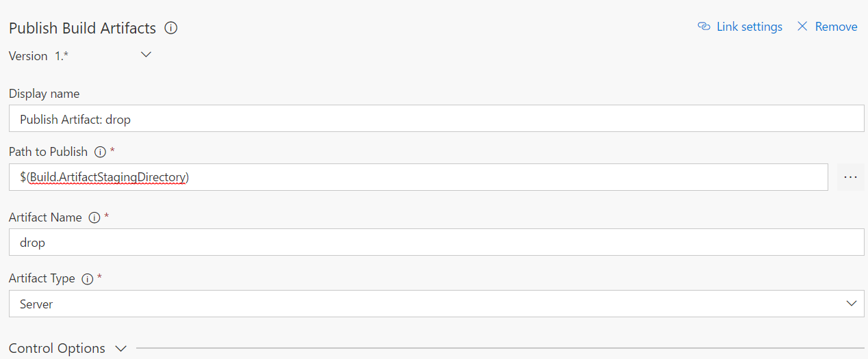Focus the Display name input field
The width and height of the screenshot is (868, 359).
[x=436, y=119]
